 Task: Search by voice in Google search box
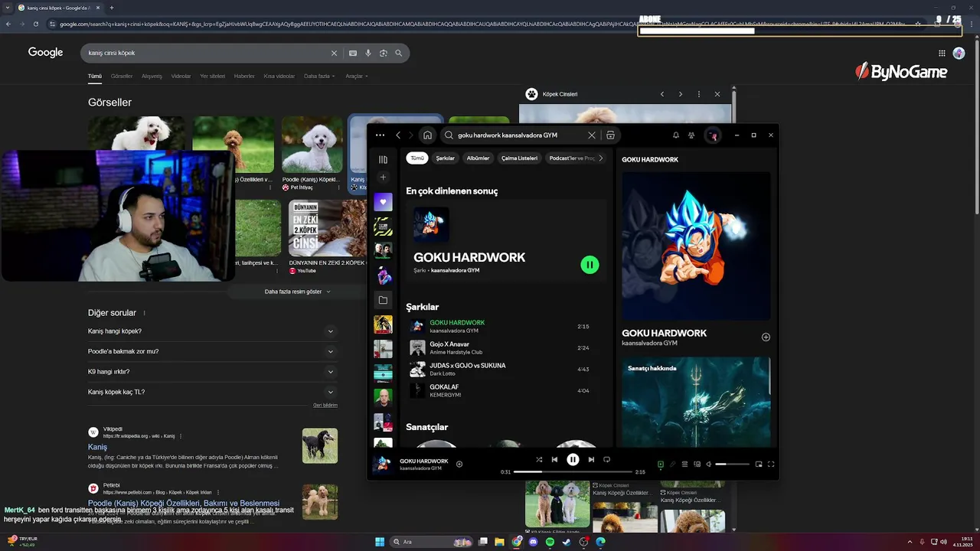coord(368,53)
